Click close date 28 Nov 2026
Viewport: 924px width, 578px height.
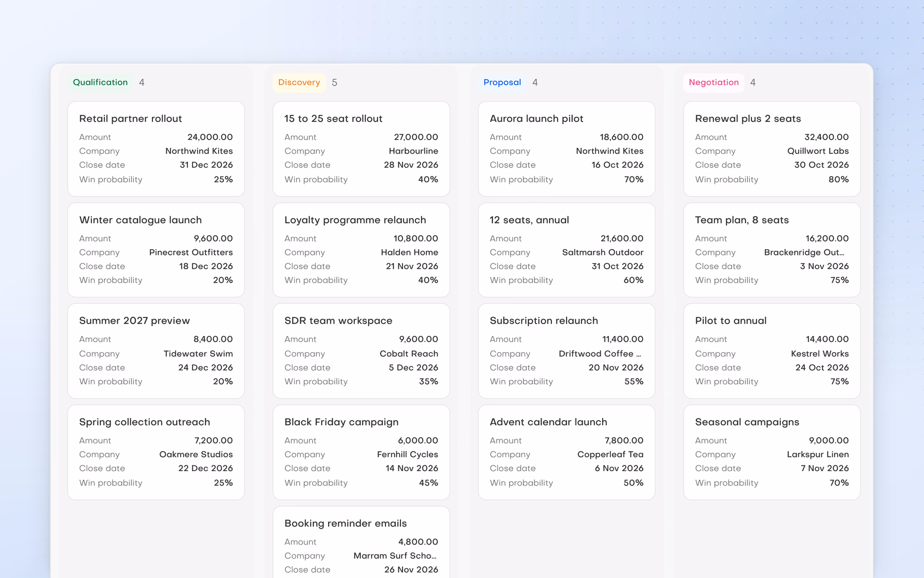411,165
